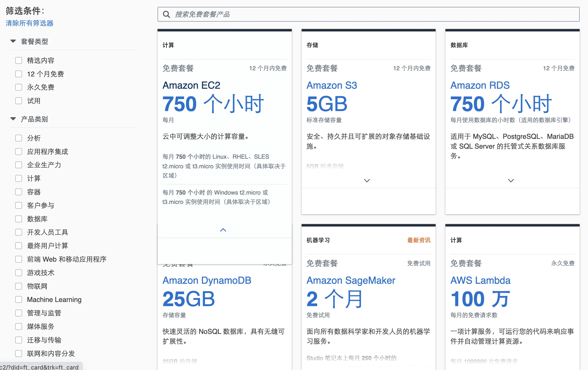Open the Amazon RDS product link
The width and height of the screenshot is (588, 370).
[480, 85]
